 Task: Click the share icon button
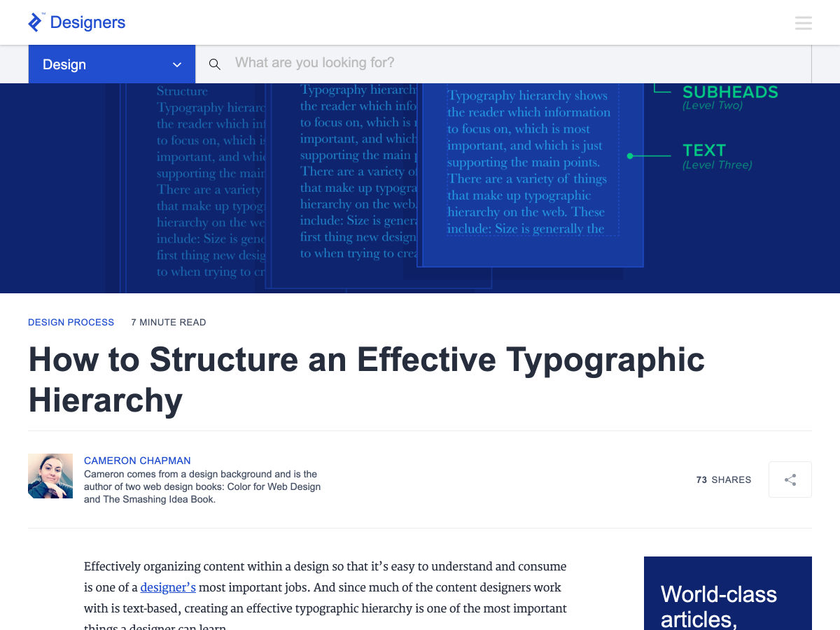tap(790, 479)
